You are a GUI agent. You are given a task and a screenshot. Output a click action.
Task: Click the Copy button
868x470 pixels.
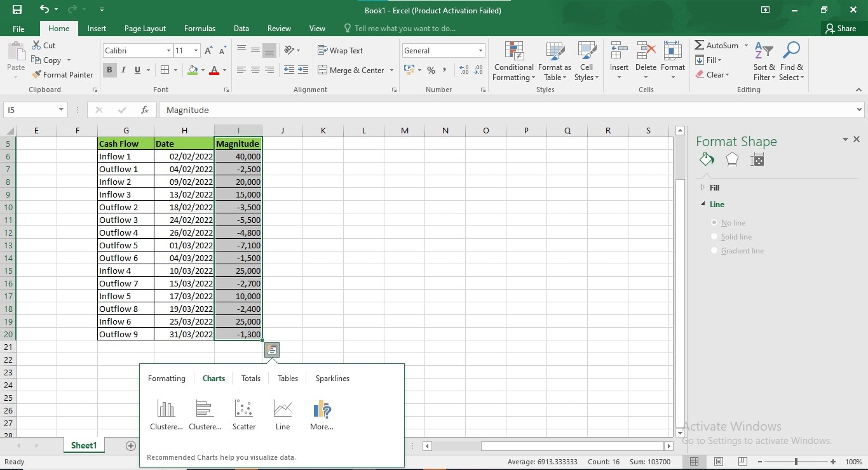click(x=46, y=60)
